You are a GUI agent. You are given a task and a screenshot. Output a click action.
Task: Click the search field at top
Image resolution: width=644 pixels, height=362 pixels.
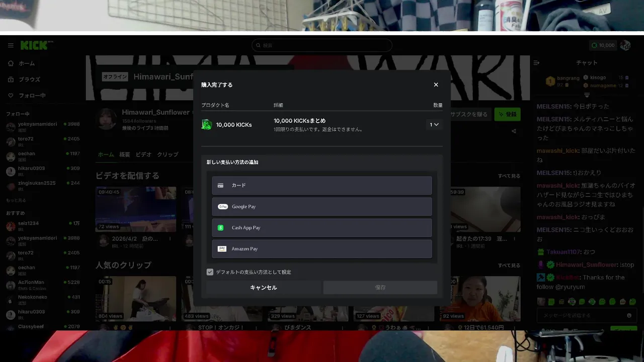click(x=321, y=45)
